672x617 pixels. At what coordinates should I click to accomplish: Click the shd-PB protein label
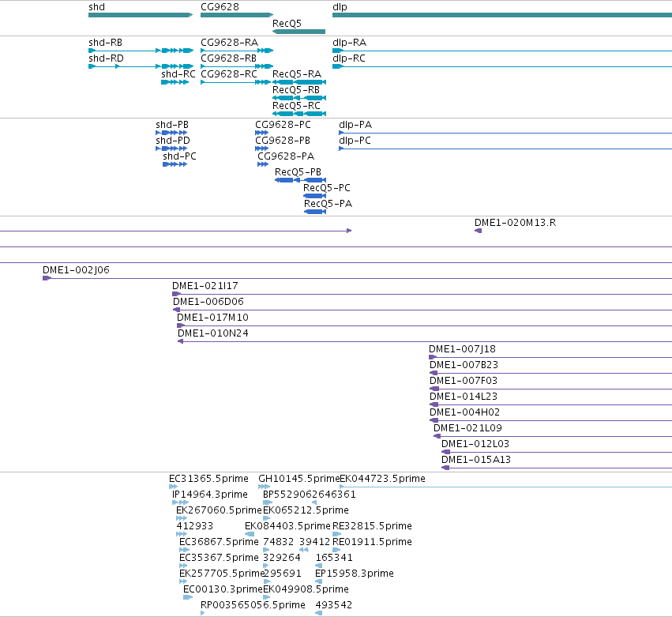pyautogui.click(x=172, y=125)
